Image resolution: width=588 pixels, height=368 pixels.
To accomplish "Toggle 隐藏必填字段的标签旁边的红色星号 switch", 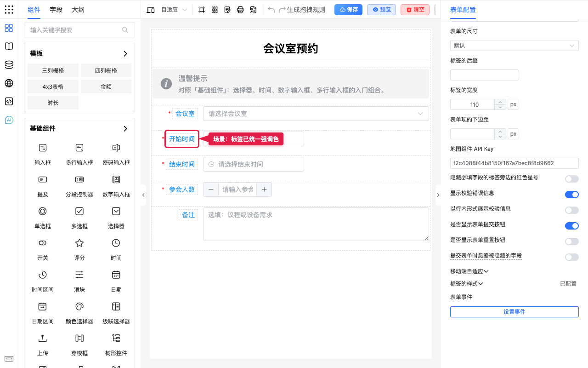I will click(572, 179).
